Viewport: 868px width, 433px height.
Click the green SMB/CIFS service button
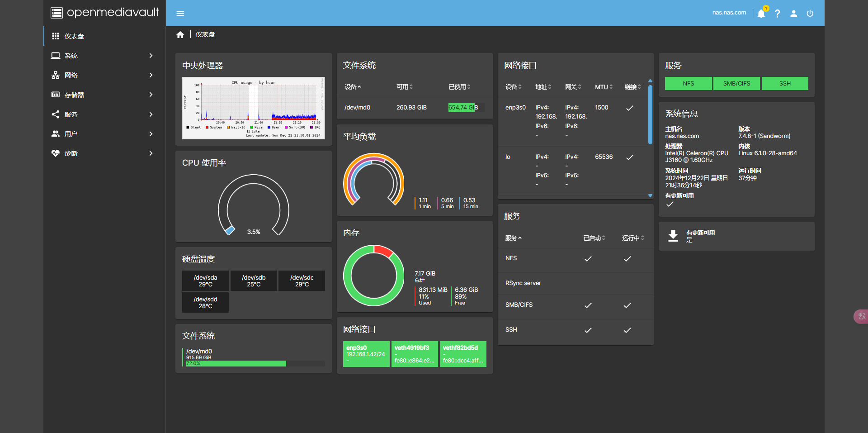736,84
